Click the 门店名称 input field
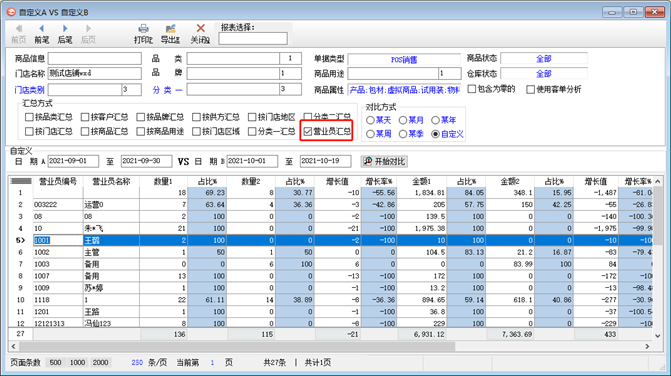The image size is (671, 376). [x=95, y=74]
